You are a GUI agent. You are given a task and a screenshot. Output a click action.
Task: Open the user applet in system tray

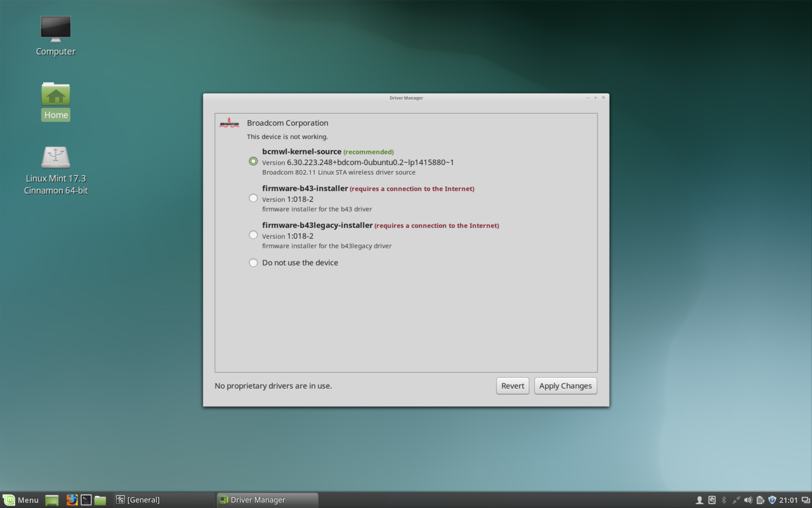pyautogui.click(x=700, y=500)
